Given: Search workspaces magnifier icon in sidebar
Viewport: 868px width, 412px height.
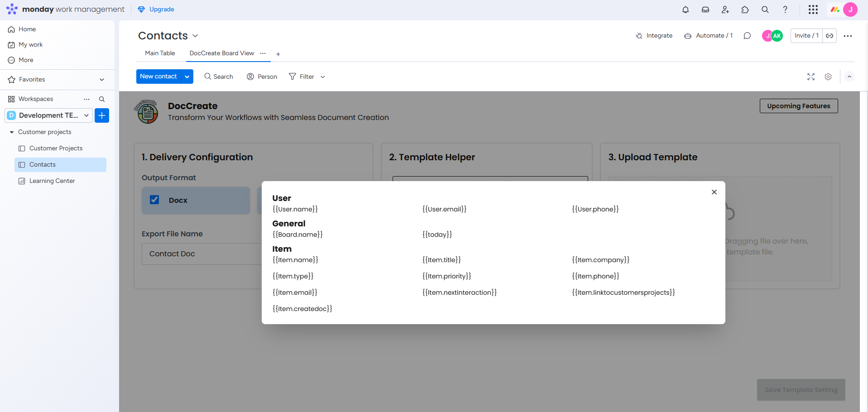Looking at the screenshot, I should pos(102,99).
